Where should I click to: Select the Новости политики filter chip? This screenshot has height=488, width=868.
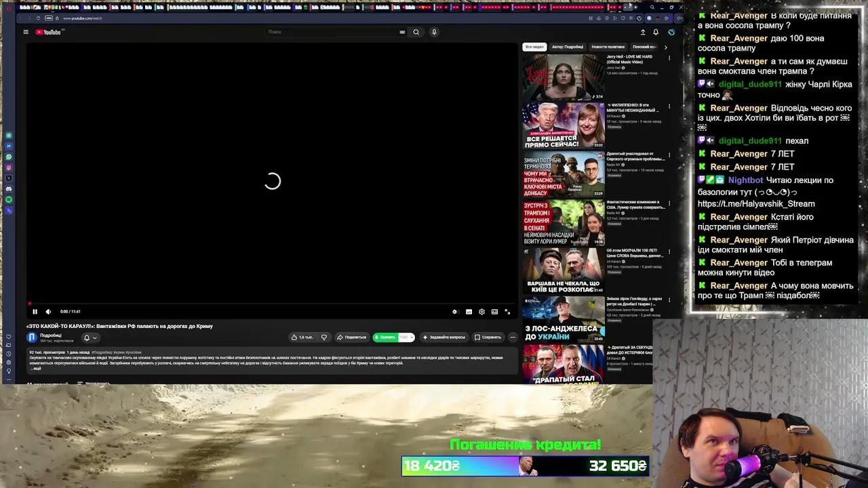(x=608, y=47)
